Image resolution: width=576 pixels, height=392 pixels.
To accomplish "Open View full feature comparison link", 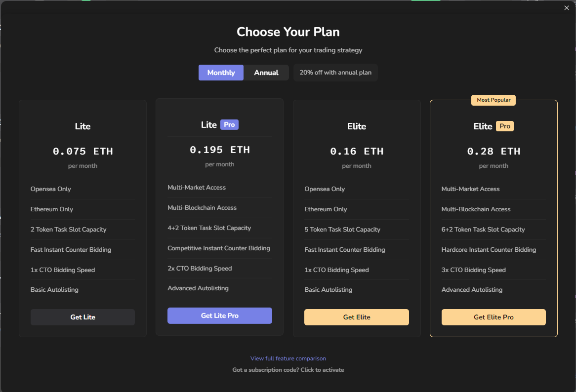I will (288, 358).
